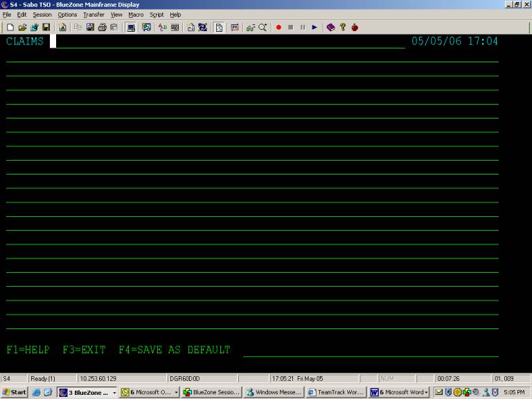Click the colored windows layout icon
This screenshot has height=399, width=532.
click(147, 28)
